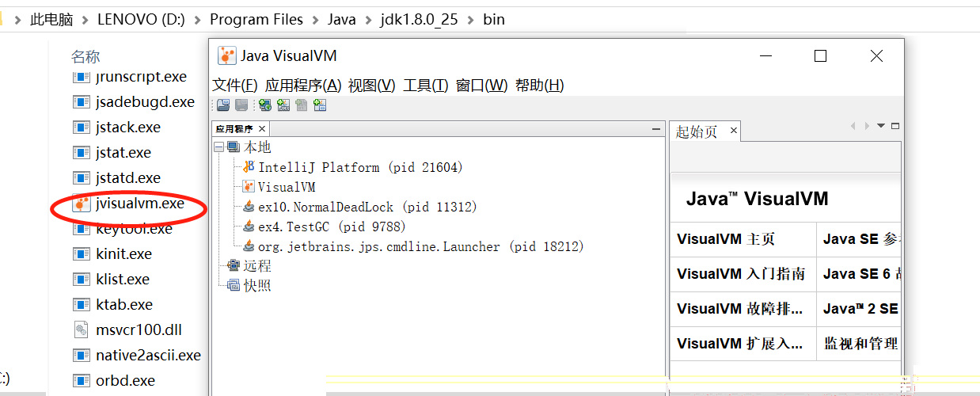Open the 工具(T) menu

click(426, 86)
